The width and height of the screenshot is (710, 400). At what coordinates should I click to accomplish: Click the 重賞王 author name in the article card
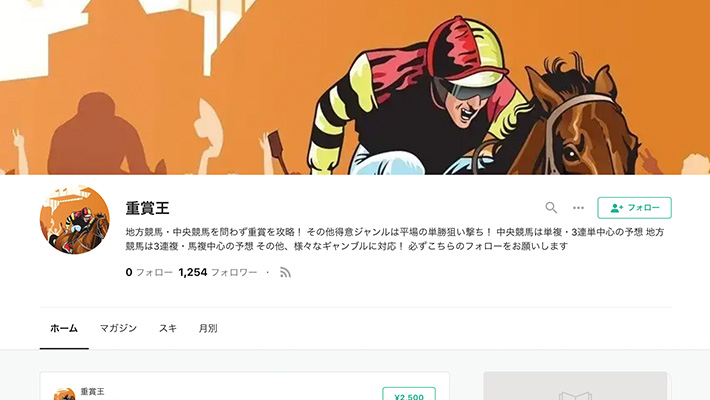point(92,391)
